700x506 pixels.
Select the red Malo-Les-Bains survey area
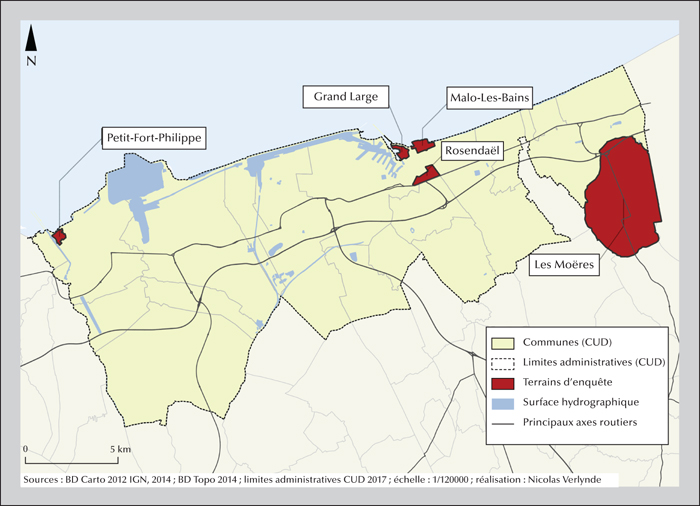click(x=422, y=146)
